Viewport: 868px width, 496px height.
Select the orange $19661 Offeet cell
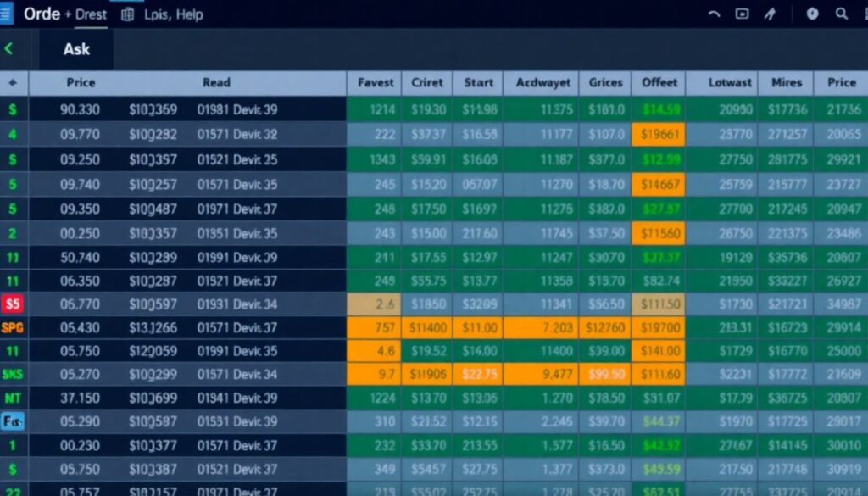659,134
